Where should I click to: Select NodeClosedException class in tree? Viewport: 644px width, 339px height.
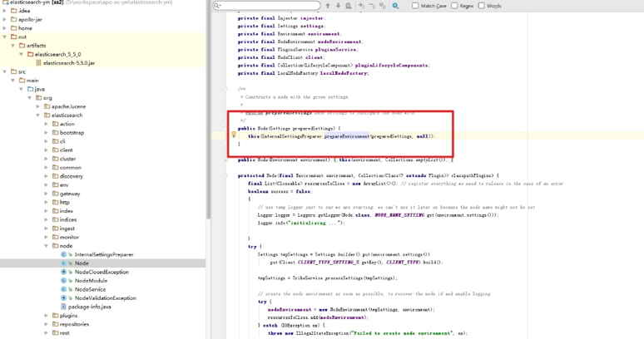click(x=102, y=272)
